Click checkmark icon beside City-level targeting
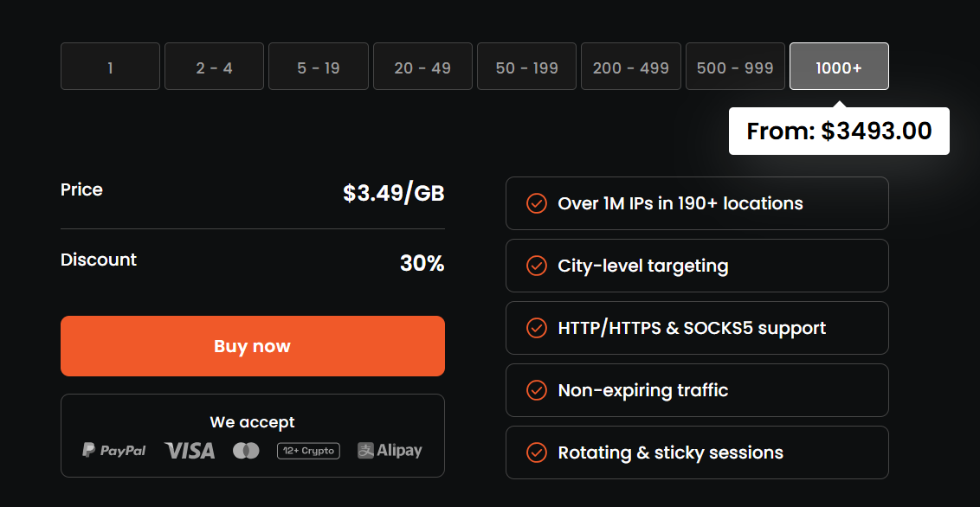The width and height of the screenshot is (980, 507). 537,266
